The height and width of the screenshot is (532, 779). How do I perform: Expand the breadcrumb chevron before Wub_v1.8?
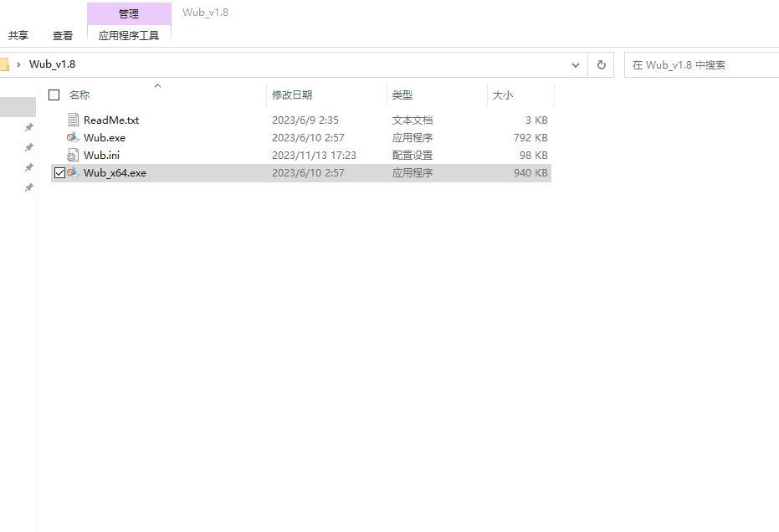tap(18, 64)
